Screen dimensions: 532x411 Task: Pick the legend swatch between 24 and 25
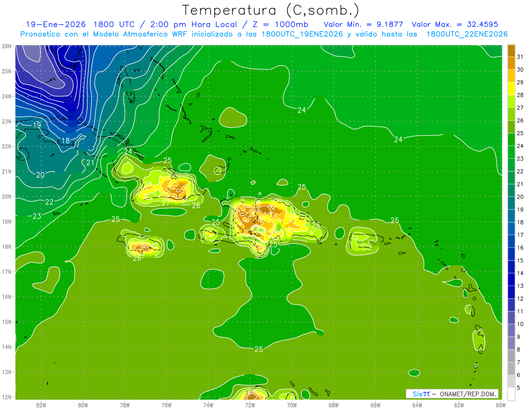pos(511,140)
